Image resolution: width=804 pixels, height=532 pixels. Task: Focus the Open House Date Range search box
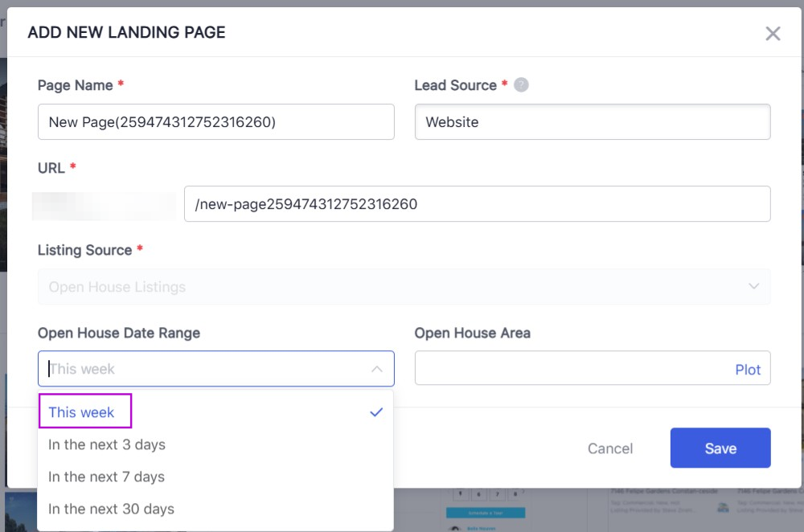(x=201, y=369)
